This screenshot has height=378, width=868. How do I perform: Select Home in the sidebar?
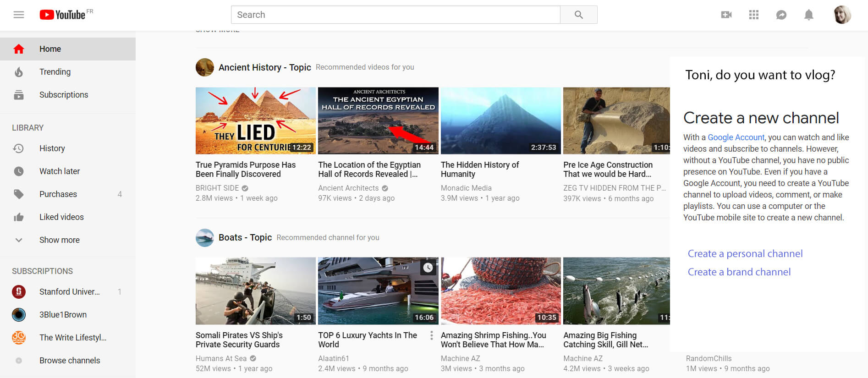click(x=68, y=49)
